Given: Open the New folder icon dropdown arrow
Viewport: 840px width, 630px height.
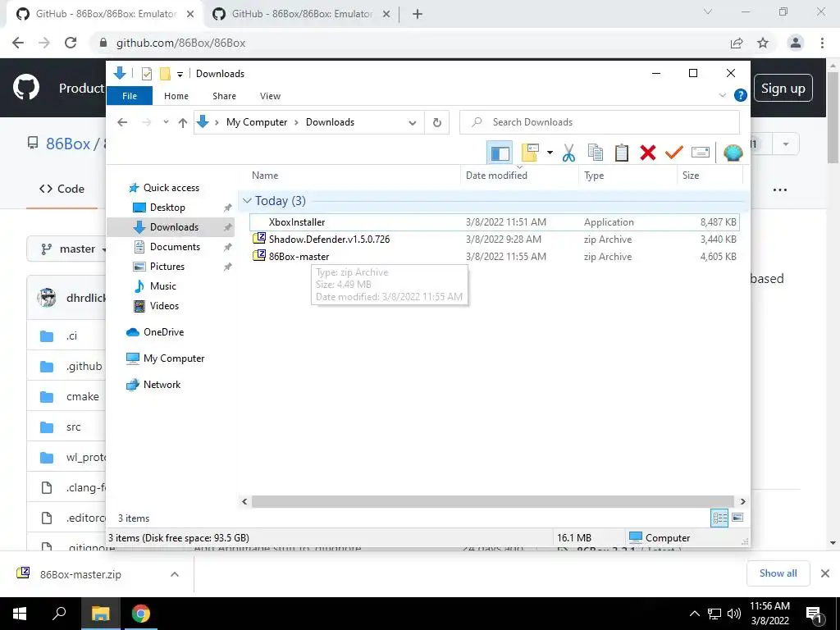Looking at the screenshot, I should [550, 153].
